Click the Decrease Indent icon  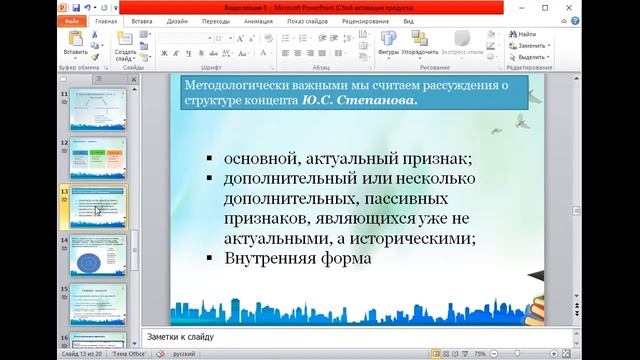click(322, 38)
